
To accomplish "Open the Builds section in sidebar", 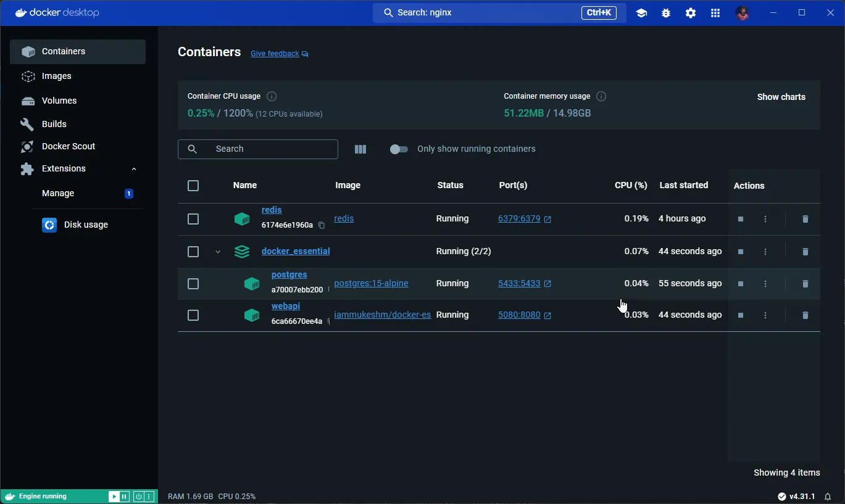I will (x=52, y=123).
